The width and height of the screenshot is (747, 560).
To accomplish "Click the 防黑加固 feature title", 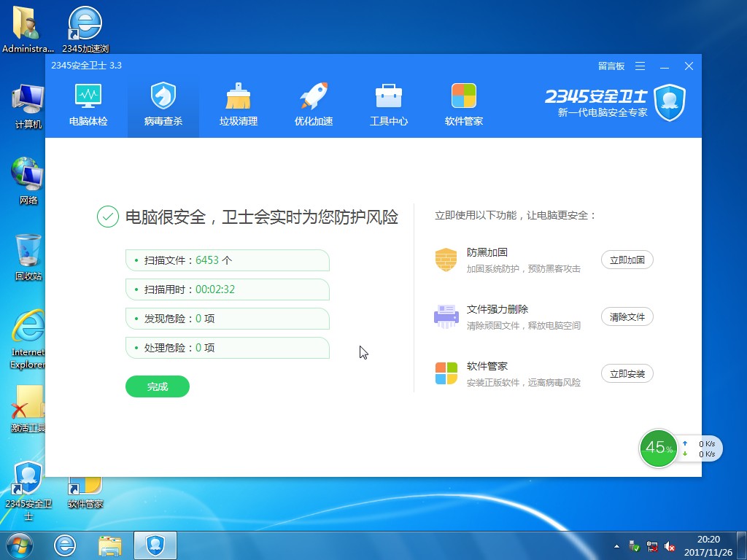I will coord(487,252).
